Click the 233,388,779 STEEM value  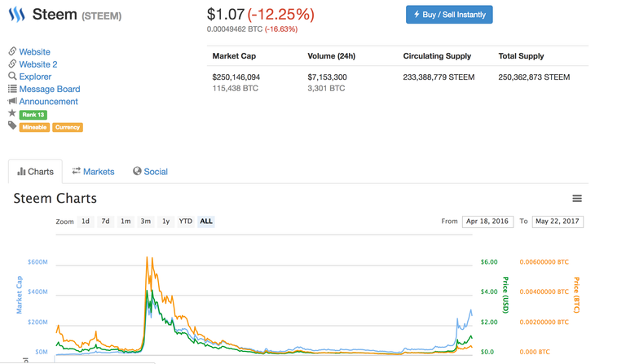click(439, 77)
